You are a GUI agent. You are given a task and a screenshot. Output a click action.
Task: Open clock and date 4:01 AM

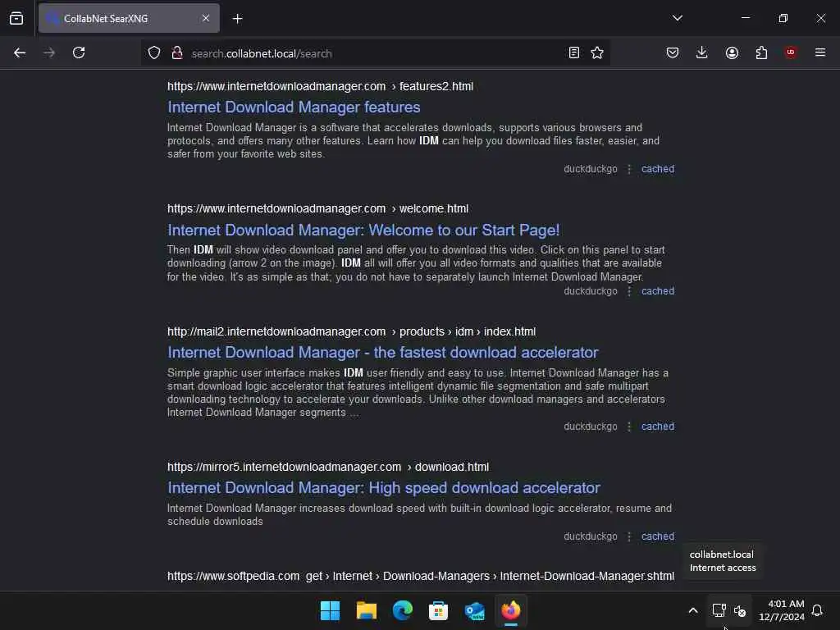pos(782,610)
